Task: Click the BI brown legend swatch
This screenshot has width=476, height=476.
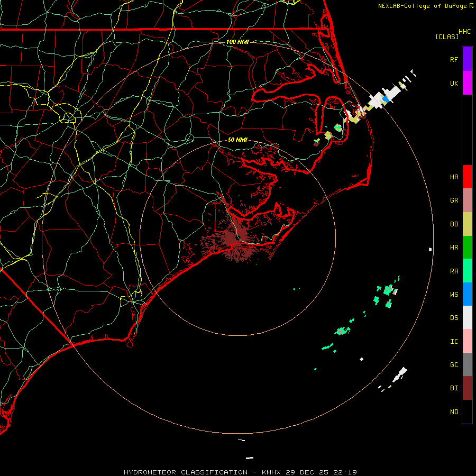Action: coord(467,388)
